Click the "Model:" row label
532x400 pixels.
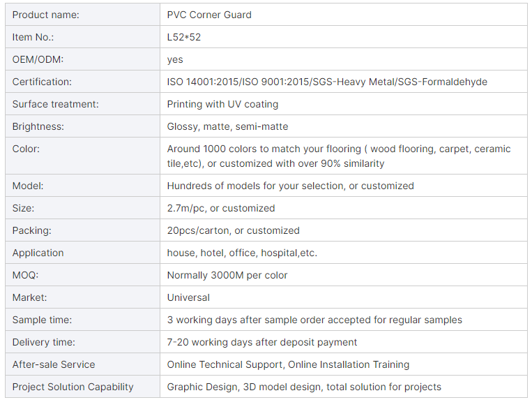pos(28,186)
